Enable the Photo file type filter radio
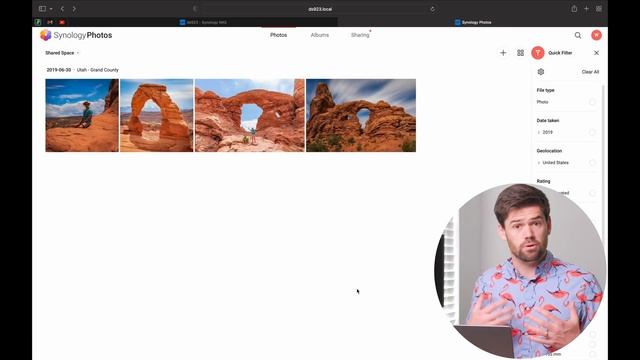 click(x=592, y=102)
